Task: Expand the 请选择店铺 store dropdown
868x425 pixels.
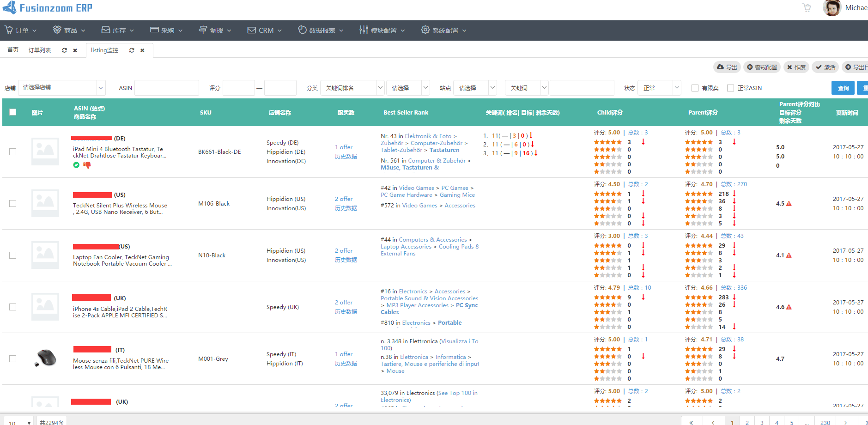Action: pyautogui.click(x=61, y=88)
